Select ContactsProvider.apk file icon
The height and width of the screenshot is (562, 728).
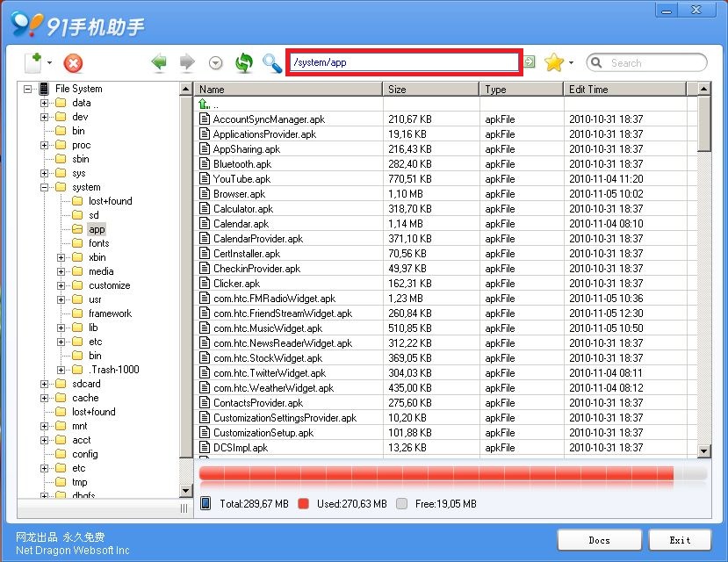click(x=205, y=403)
